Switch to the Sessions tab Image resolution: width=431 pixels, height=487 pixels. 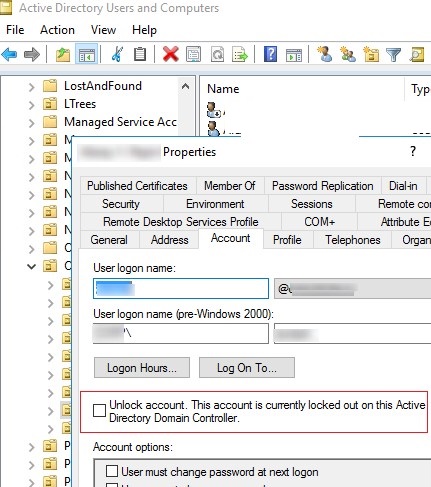[312, 204]
